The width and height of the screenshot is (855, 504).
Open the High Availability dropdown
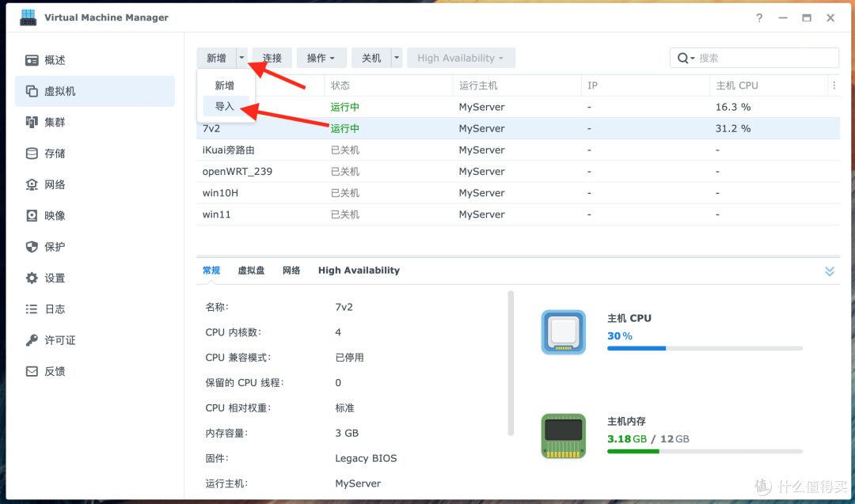tap(461, 57)
